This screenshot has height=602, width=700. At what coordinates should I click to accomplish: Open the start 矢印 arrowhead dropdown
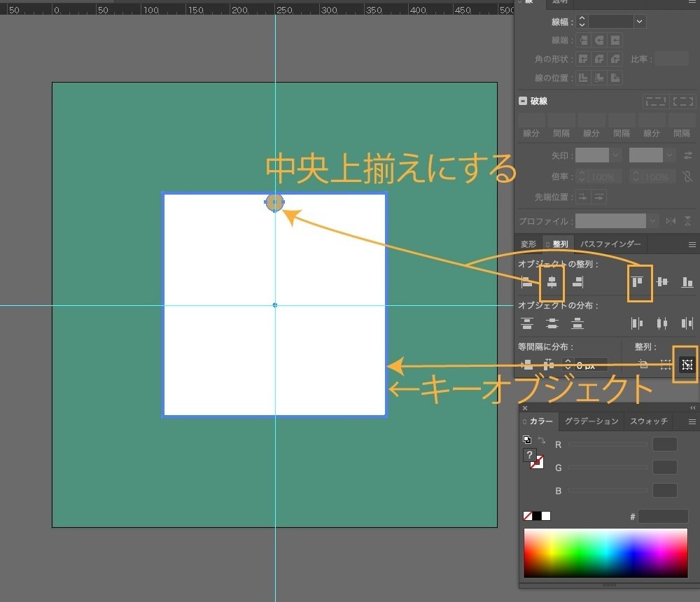click(x=615, y=155)
